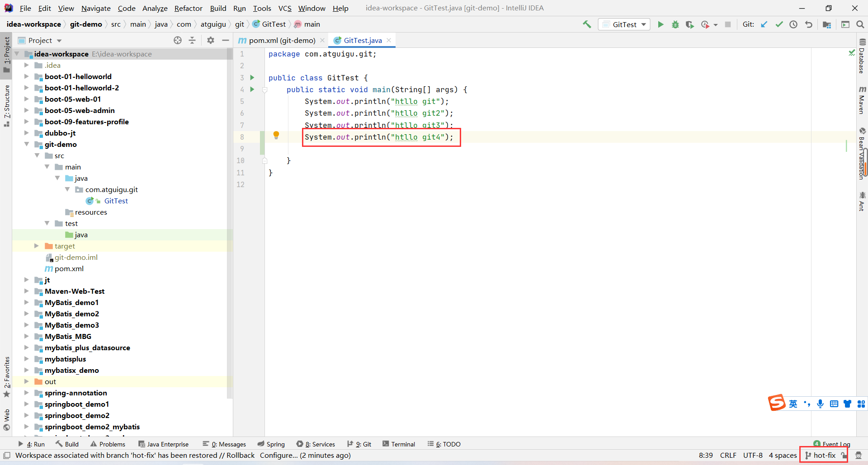
Task: Run class from gutter arrow line 3
Action: (x=252, y=78)
